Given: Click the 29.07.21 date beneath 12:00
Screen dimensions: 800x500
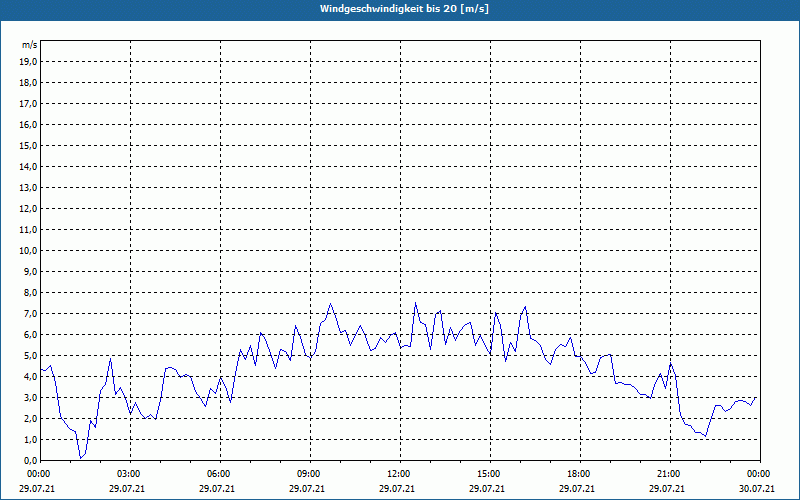Looking at the screenshot, I should pos(396,489).
